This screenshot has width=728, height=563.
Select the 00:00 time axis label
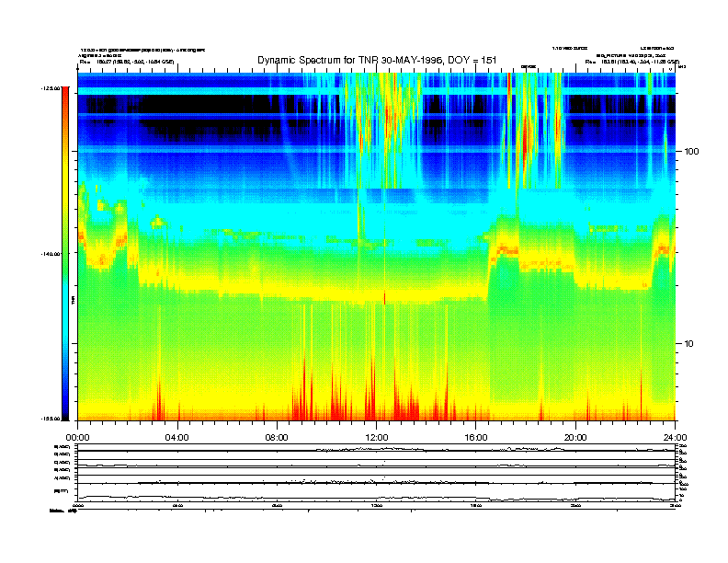click(78, 438)
